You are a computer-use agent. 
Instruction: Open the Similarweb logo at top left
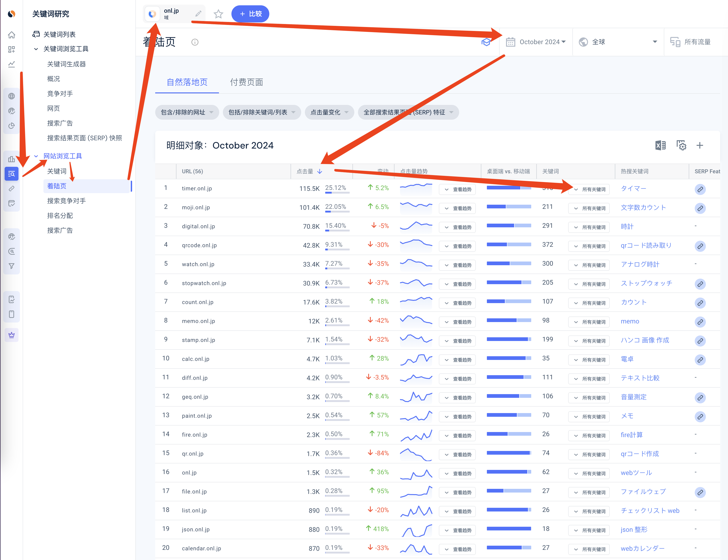(12, 14)
